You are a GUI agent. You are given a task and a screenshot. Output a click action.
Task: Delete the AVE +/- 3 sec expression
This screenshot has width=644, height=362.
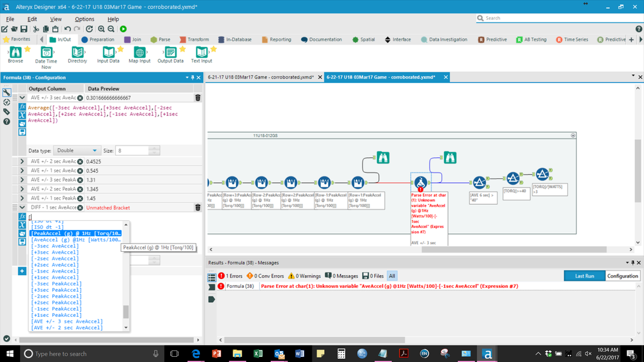click(197, 98)
